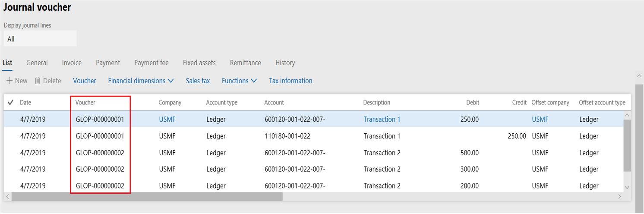The width and height of the screenshot is (644, 214).
Task: Click the horizontal scrollbar right arrow
Action: (x=619, y=197)
